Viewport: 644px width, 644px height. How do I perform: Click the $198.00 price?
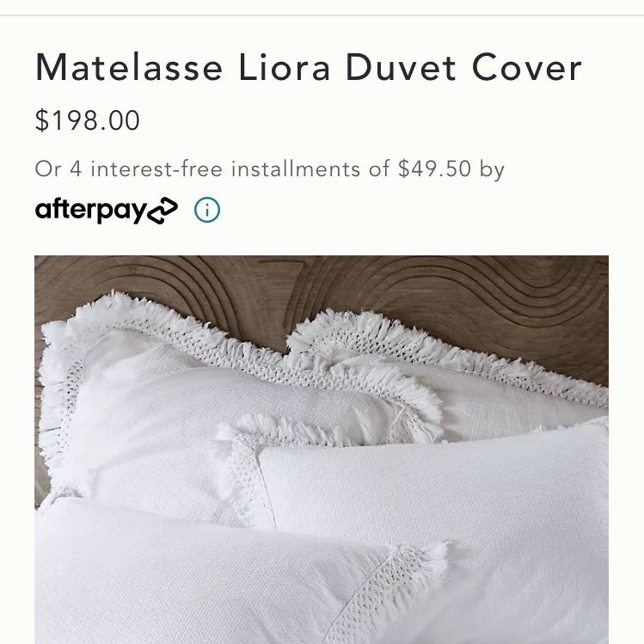88,120
